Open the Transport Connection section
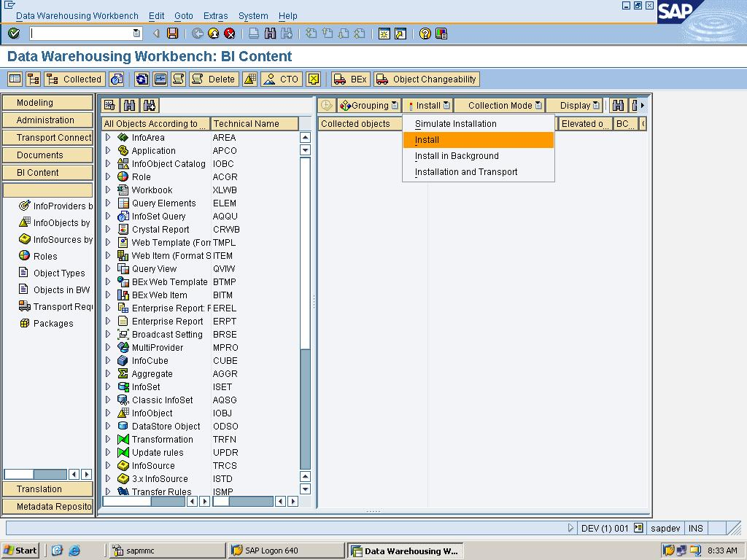 coord(47,138)
